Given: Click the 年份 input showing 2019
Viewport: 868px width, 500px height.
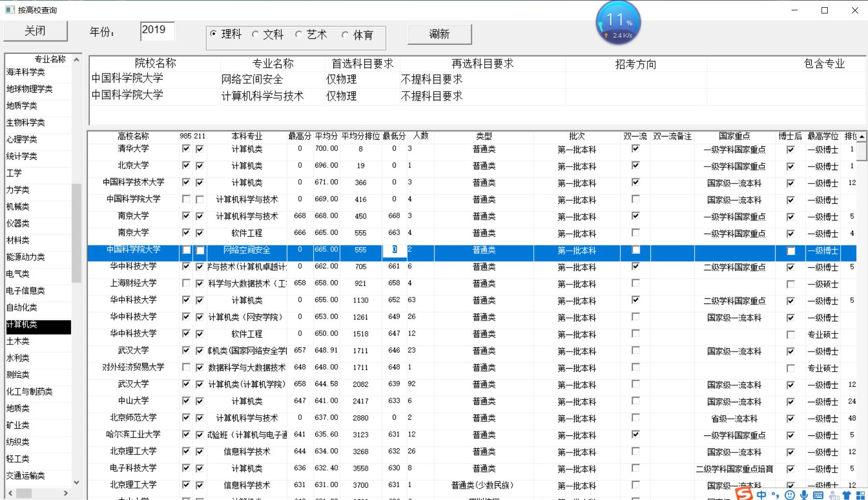Looking at the screenshot, I should click(x=158, y=32).
